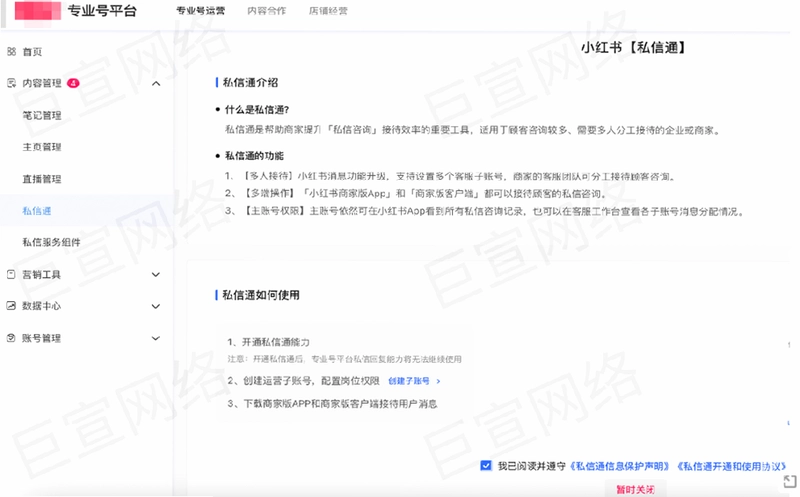Click the arrow next to 创建子账号
Viewport: 800px width, 497px height.
(438, 381)
